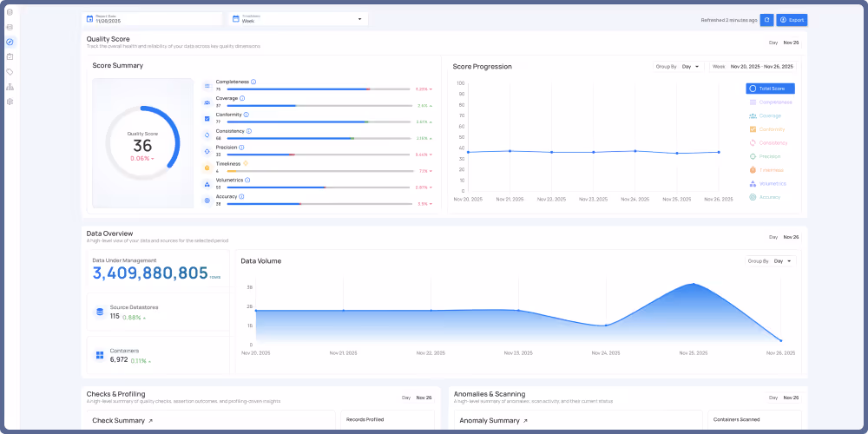Click the Timeliness warning diamond icon

pyautogui.click(x=246, y=164)
